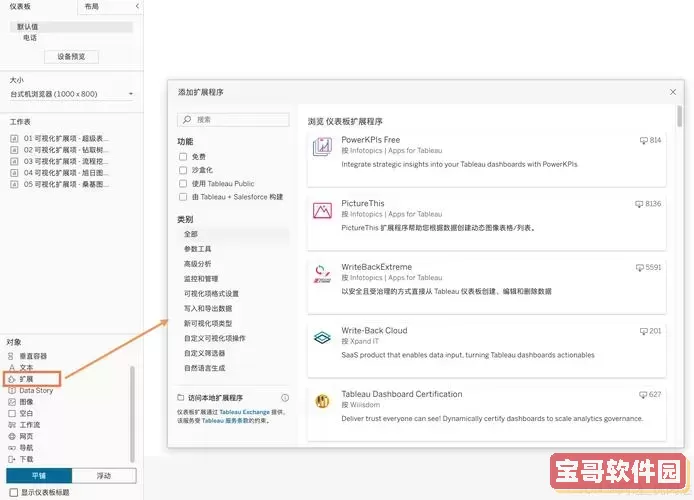Click the 扩展 object icon
Viewport: 694px width, 500px height.
[x=12, y=379]
